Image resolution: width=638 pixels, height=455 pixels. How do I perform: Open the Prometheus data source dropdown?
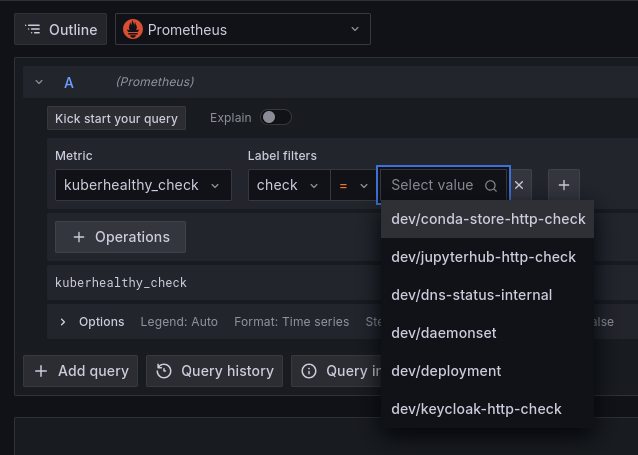(x=243, y=29)
